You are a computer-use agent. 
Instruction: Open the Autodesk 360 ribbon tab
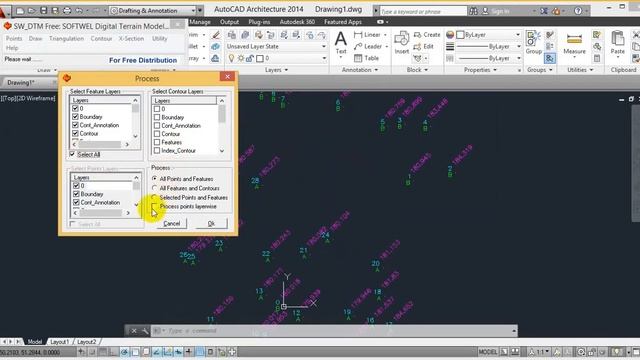click(297, 22)
